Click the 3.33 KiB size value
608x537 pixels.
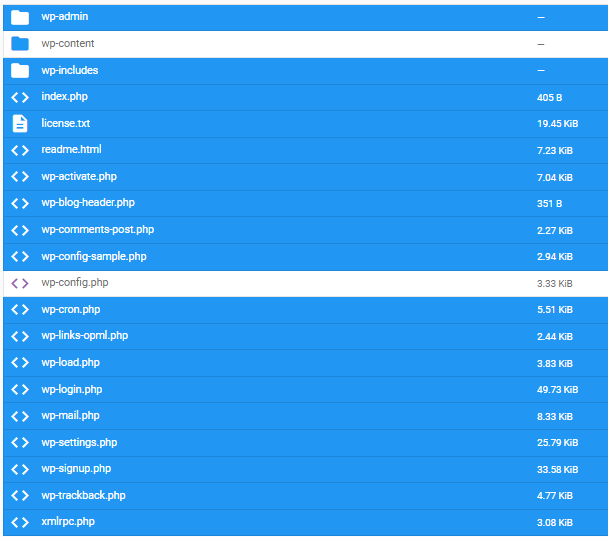[x=555, y=284]
